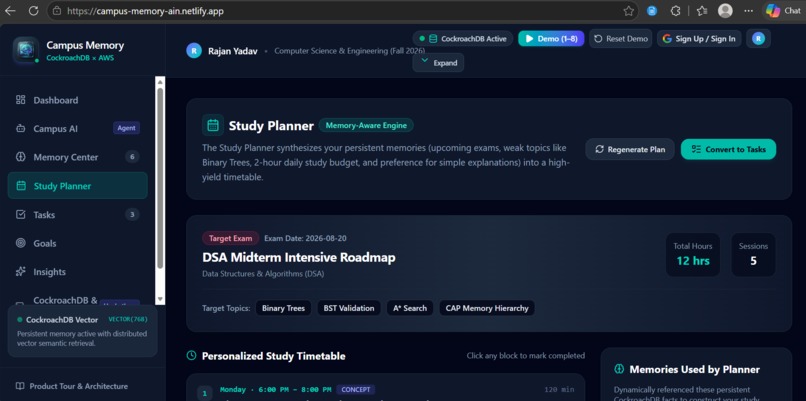Click sidebar scrollbar up arrow

click(160, 81)
